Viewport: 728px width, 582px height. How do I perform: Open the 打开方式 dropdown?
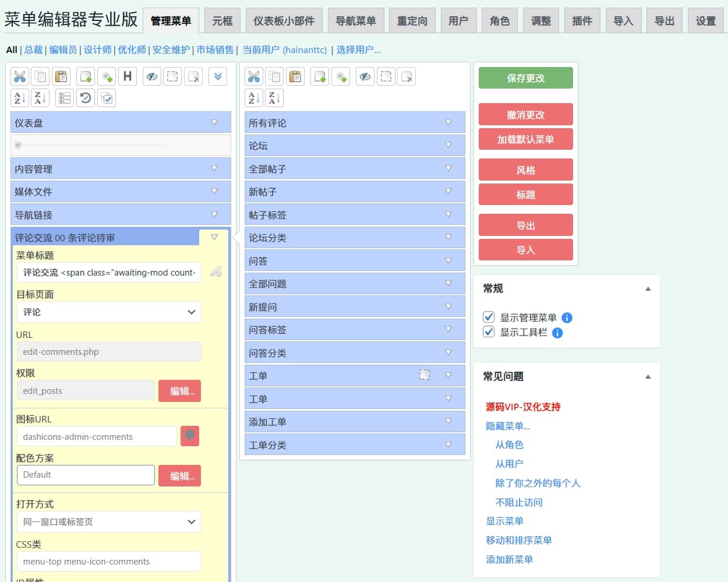[x=109, y=522]
